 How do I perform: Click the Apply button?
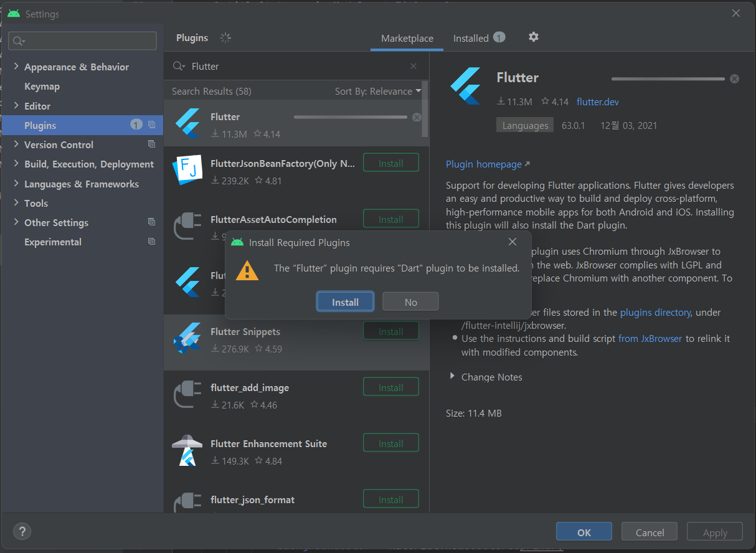(715, 532)
